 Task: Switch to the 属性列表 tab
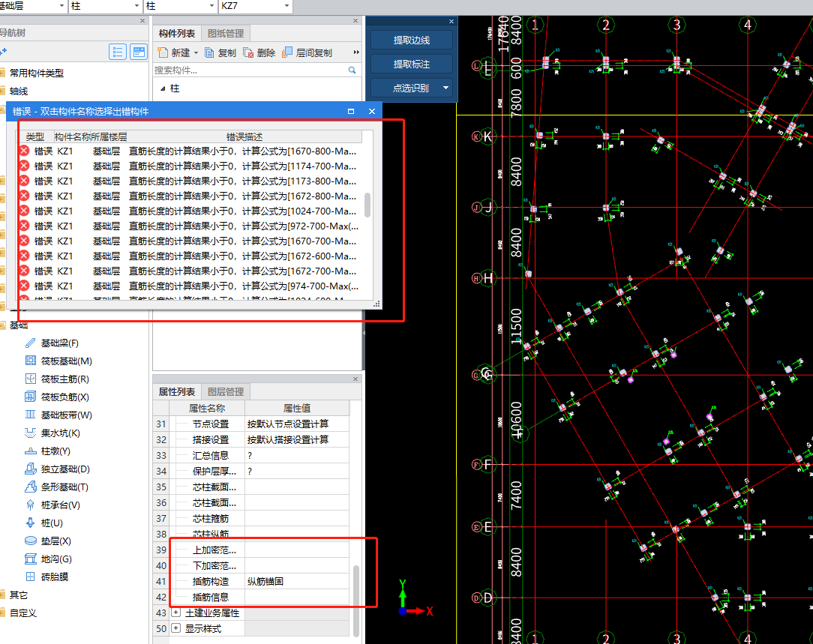pos(176,391)
